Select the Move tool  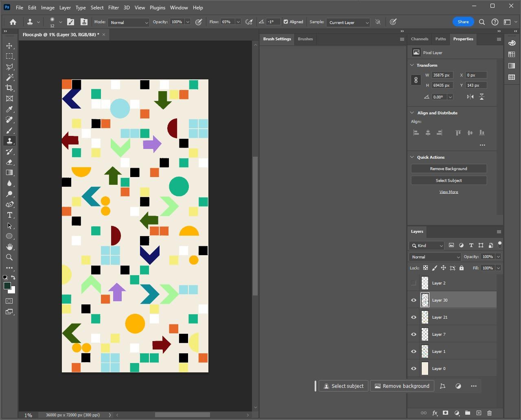(9, 46)
